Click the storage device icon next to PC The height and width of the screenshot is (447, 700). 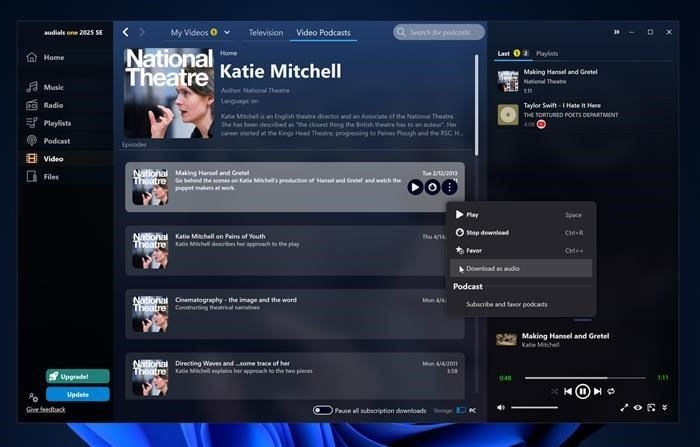461,410
